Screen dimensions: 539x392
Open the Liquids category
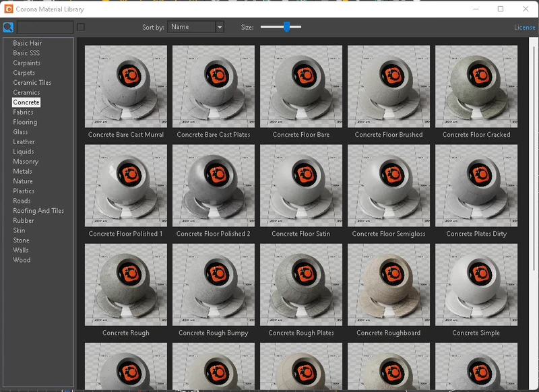point(24,152)
